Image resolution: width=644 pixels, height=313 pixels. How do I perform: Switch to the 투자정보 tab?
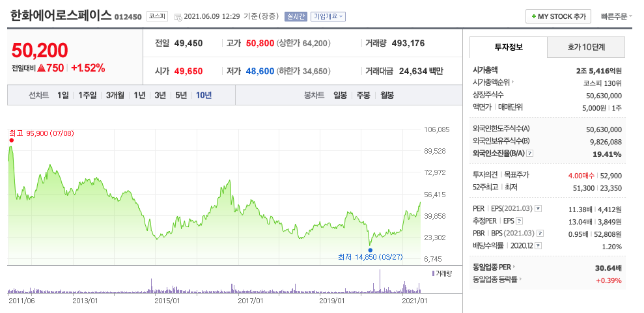click(509, 47)
